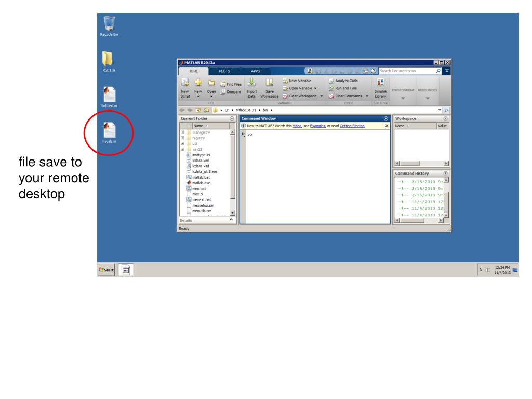Open the Simulink Library
The width and height of the screenshot is (532, 399).
point(380,88)
